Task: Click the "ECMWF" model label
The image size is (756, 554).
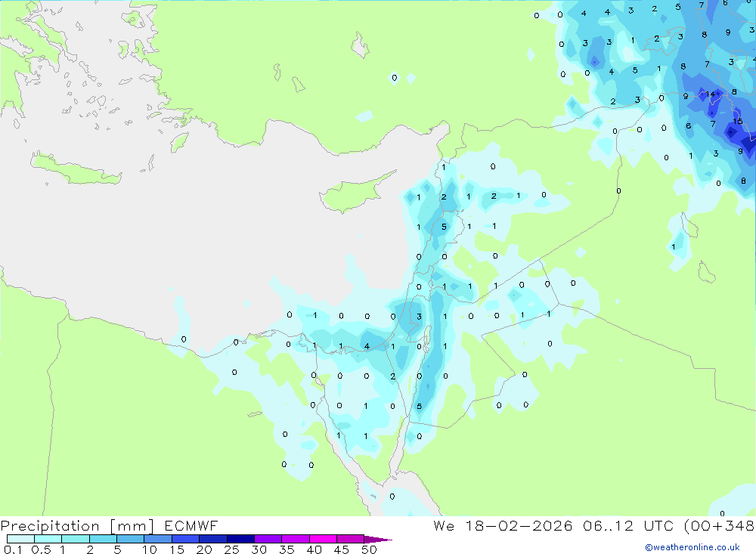Action: [191, 525]
